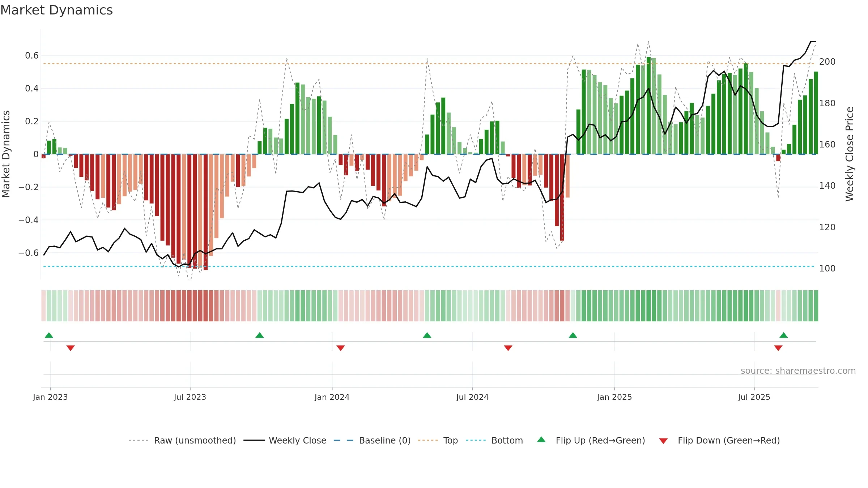The width and height of the screenshot is (868, 488).
Task: Click the 0.4 left axis tick label
Action: [x=32, y=89]
